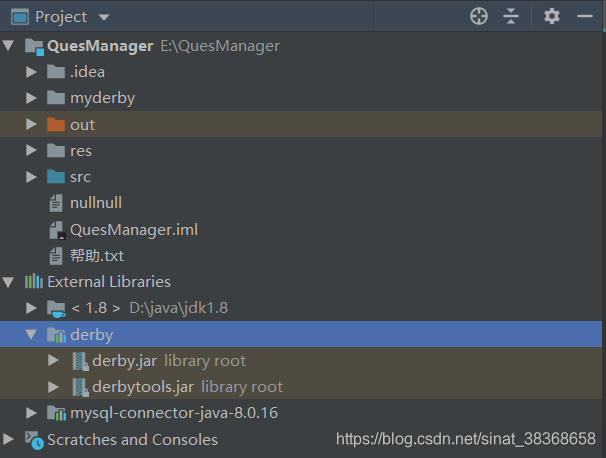Click 'library root' text beside derbytools.jar
This screenshot has height=458, width=606.
click(x=242, y=387)
